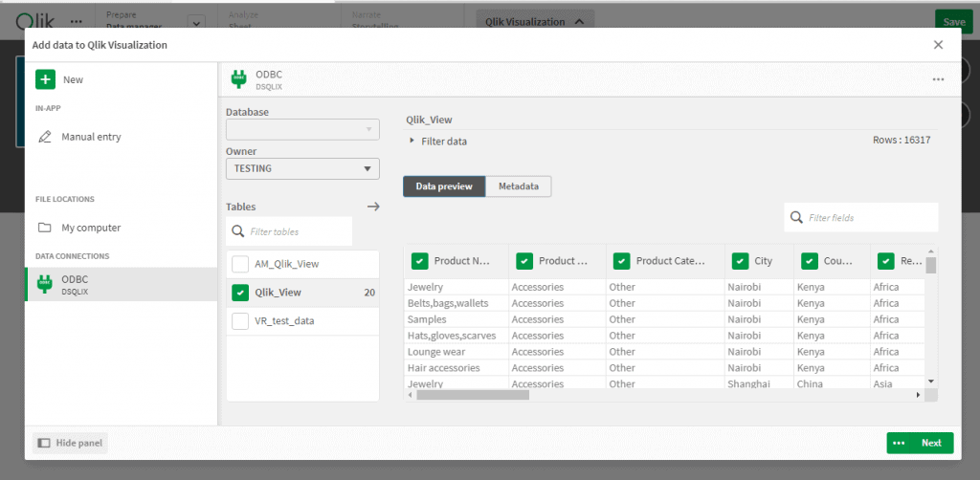Switch to the Metadata tab
This screenshot has width=980, height=480.
pyautogui.click(x=519, y=186)
